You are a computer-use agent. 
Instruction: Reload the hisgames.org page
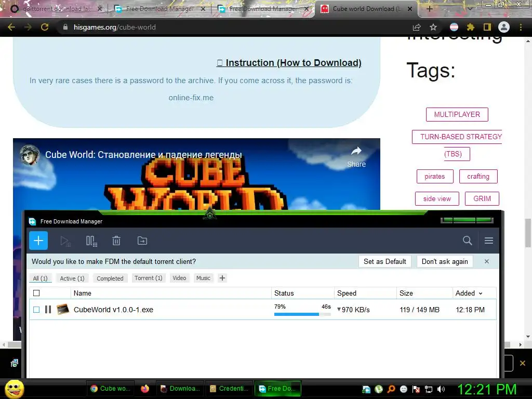click(45, 27)
